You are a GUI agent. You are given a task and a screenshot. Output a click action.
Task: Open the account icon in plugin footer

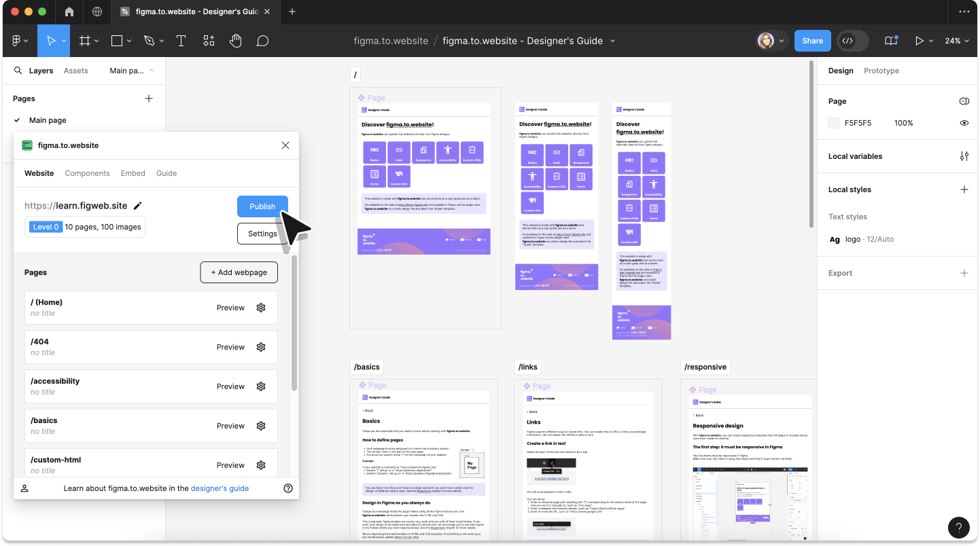(x=24, y=488)
